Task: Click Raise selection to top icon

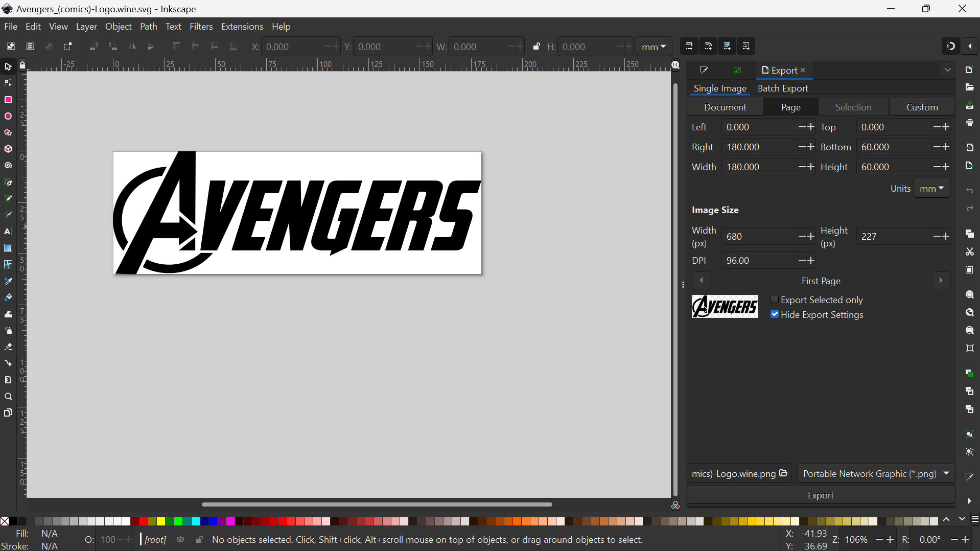Action: coord(176,46)
